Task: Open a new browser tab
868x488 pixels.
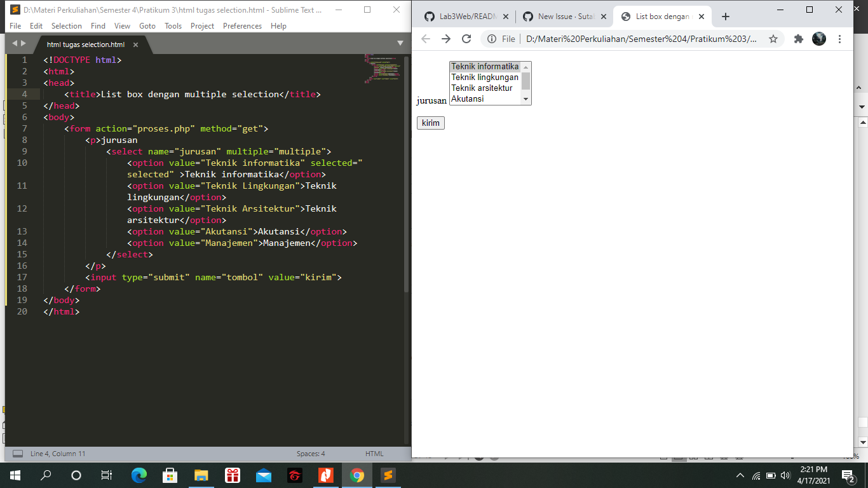Action: point(725,17)
